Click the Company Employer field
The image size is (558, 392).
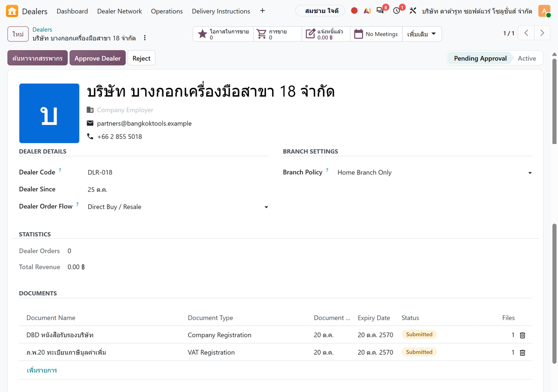(125, 110)
